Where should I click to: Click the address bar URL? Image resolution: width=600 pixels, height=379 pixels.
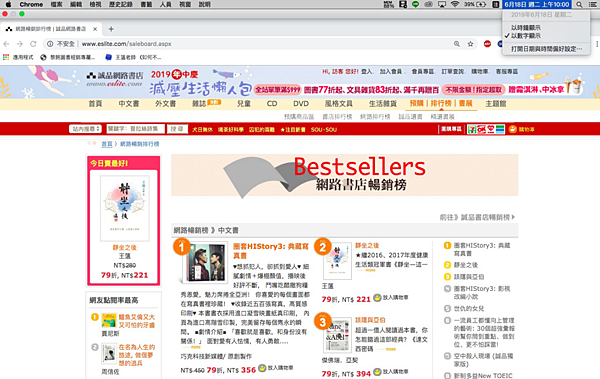click(127, 44)
